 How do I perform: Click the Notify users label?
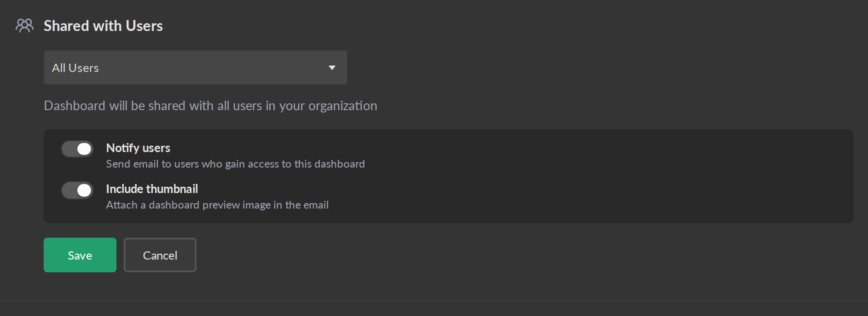[138, 148]
